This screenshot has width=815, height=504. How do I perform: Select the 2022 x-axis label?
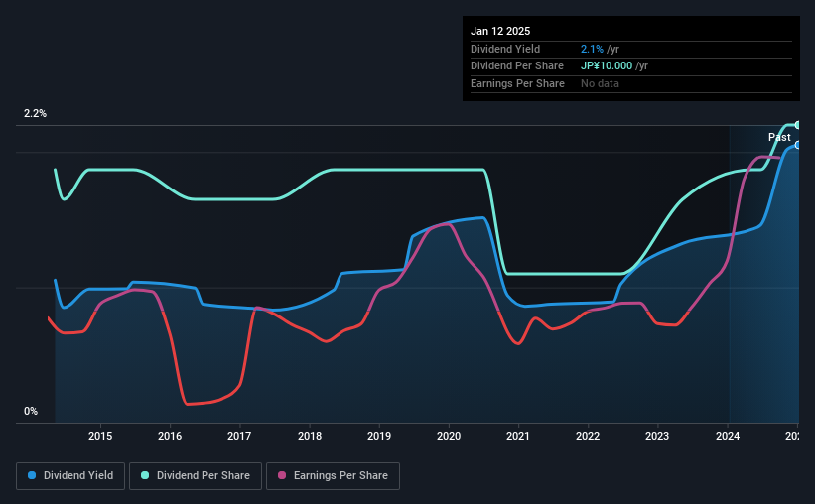[x=588, y=436]
